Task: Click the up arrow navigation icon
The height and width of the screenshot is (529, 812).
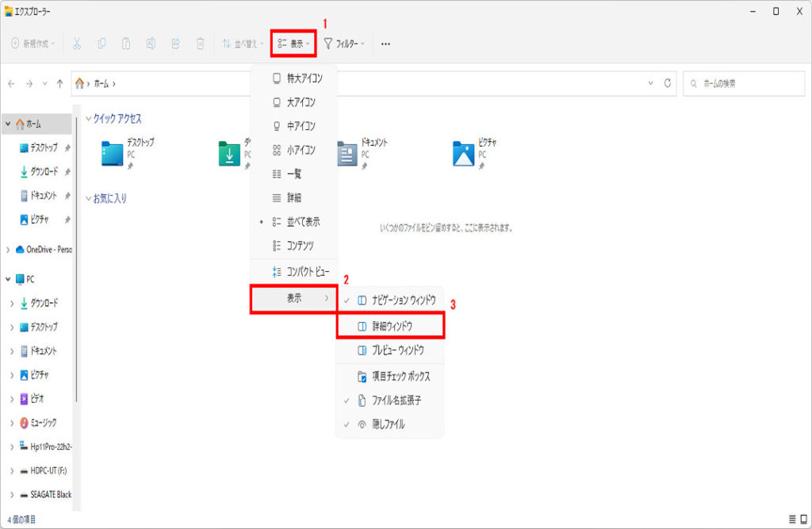Action: 60,83
